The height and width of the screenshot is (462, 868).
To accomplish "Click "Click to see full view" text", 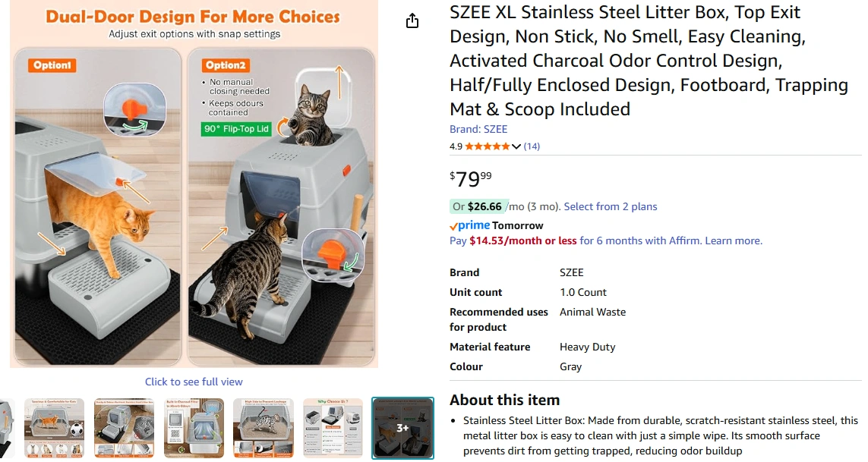I will point(194,382).
